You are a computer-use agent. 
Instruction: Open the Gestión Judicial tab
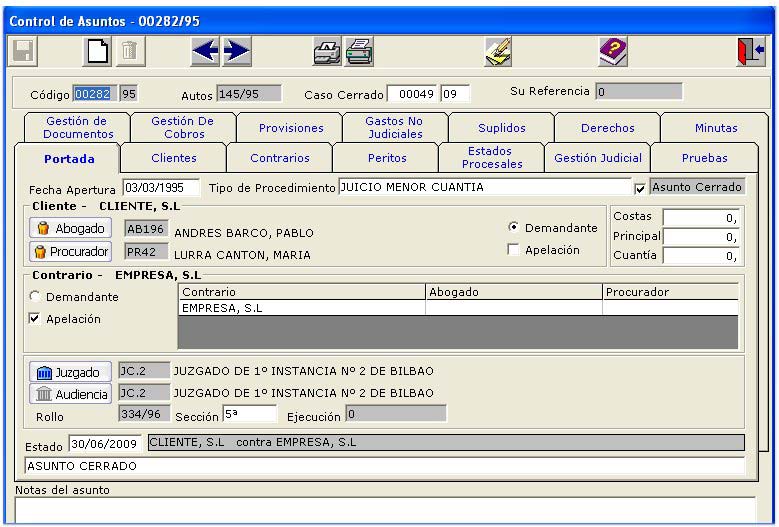pyautogui.click(x=597, y=158)
